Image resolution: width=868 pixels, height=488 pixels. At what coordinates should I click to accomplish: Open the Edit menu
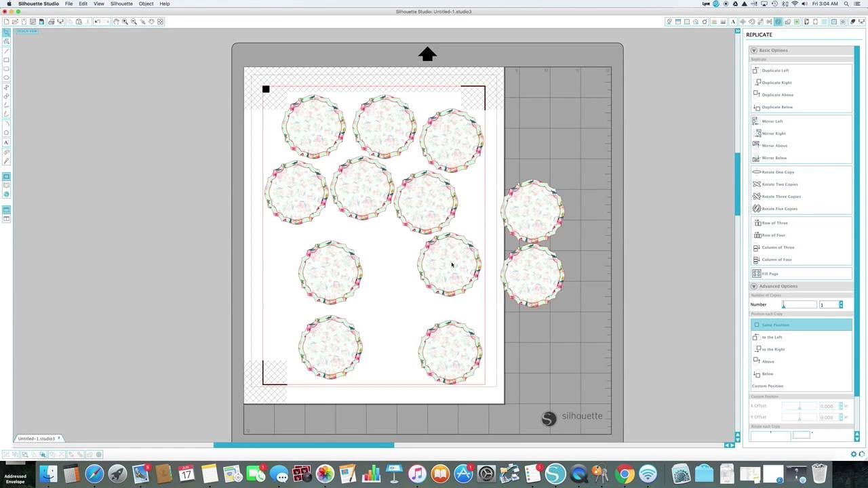point(83,3)
